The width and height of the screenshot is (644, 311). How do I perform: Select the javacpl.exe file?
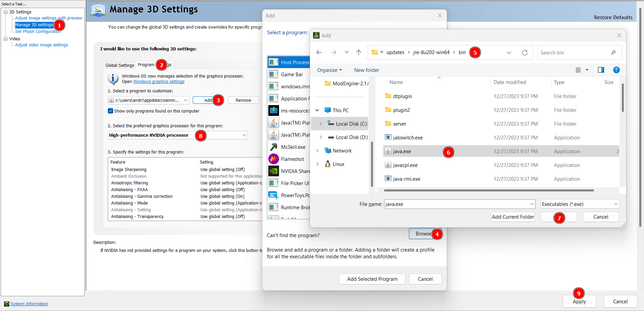pos(405,165)
